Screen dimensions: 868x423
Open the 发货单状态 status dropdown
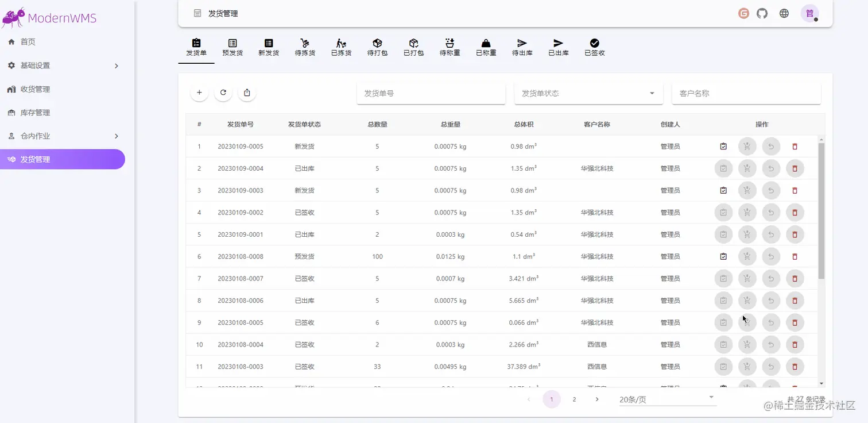[588, 93]
